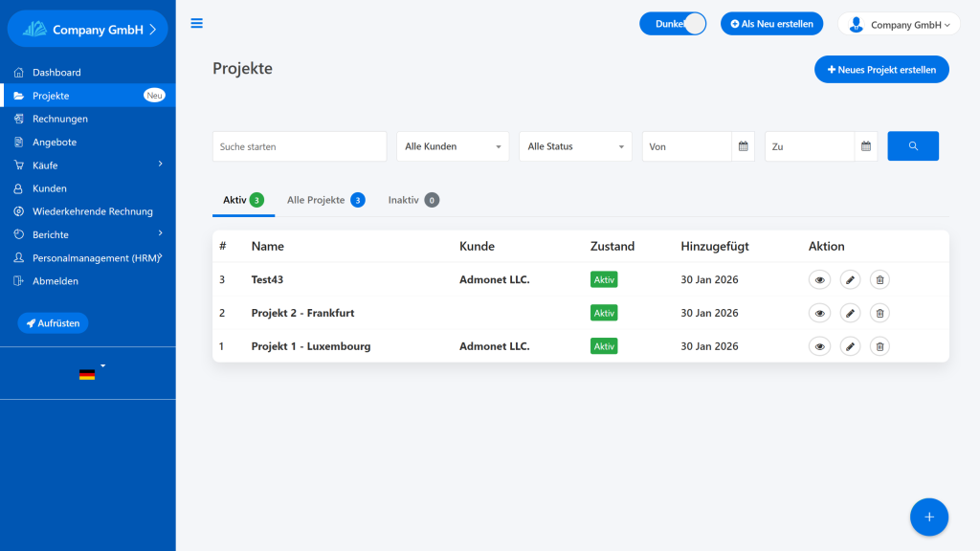The image size is (980, 551).
Task: Toggle the Dunkel dark mode switch
Action: pyautogui.click(x=673, y=24)
